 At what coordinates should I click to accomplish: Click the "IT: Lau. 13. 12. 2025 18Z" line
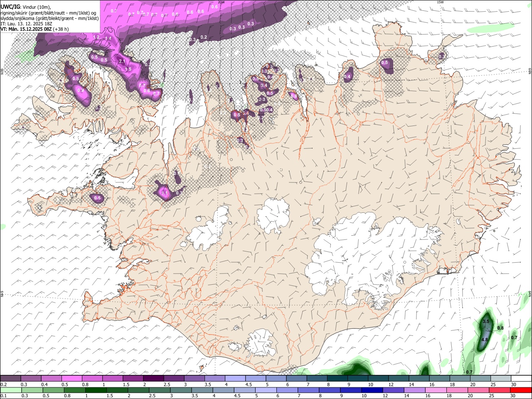click(26, 24)
